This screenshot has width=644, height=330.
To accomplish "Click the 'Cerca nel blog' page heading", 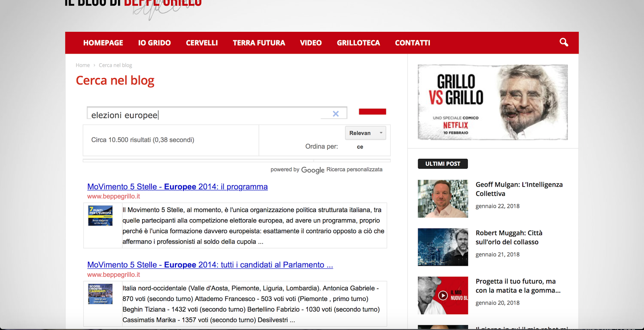I will coord(115,81).
